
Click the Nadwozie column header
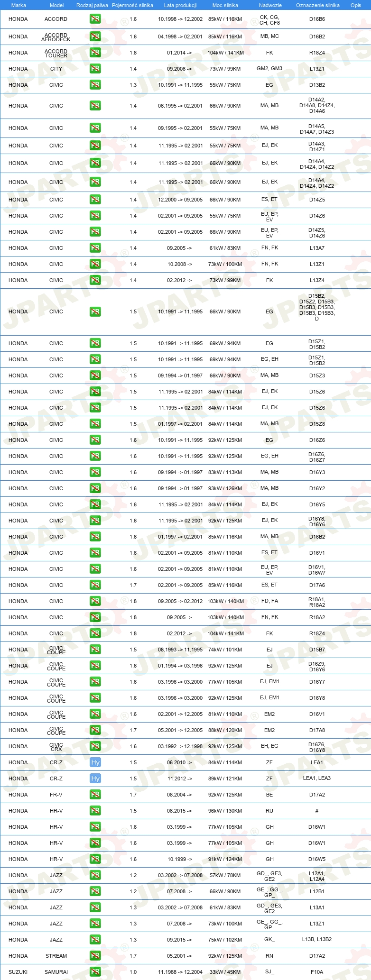270,5
